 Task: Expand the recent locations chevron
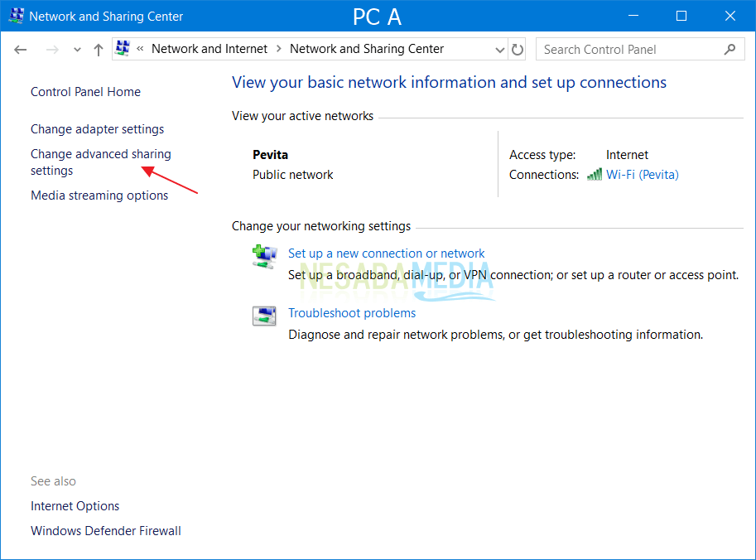coord(76,49)
